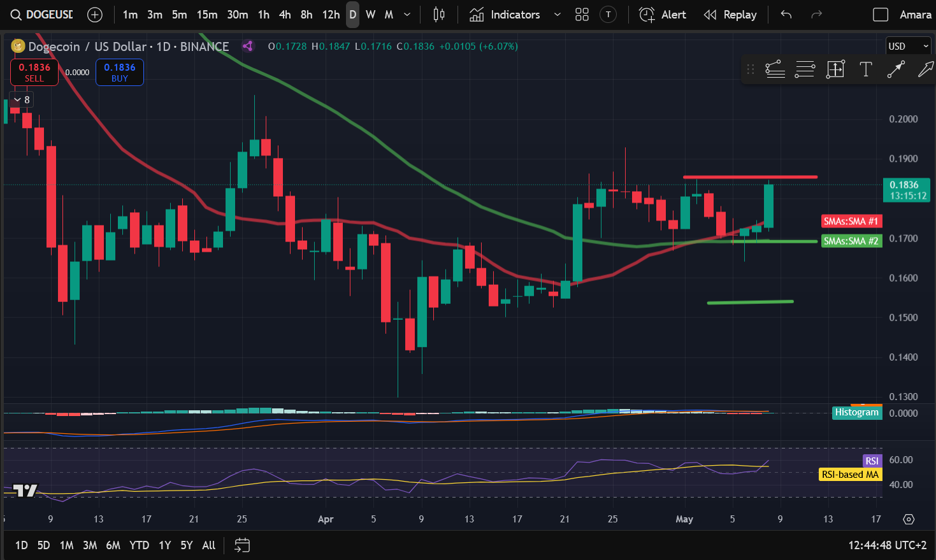
Task: Open the USD currency dropdown
Action: (909, 46)
